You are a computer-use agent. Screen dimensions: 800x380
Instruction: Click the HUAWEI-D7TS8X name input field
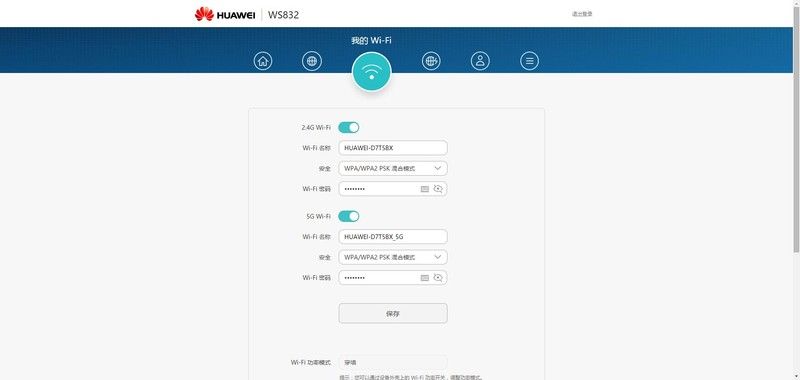coord(393,148)
